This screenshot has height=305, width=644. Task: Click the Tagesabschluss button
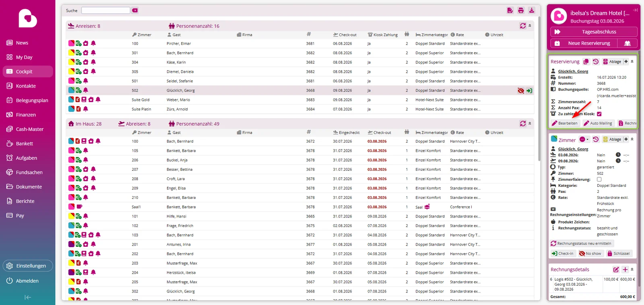(x=594, y=32)
